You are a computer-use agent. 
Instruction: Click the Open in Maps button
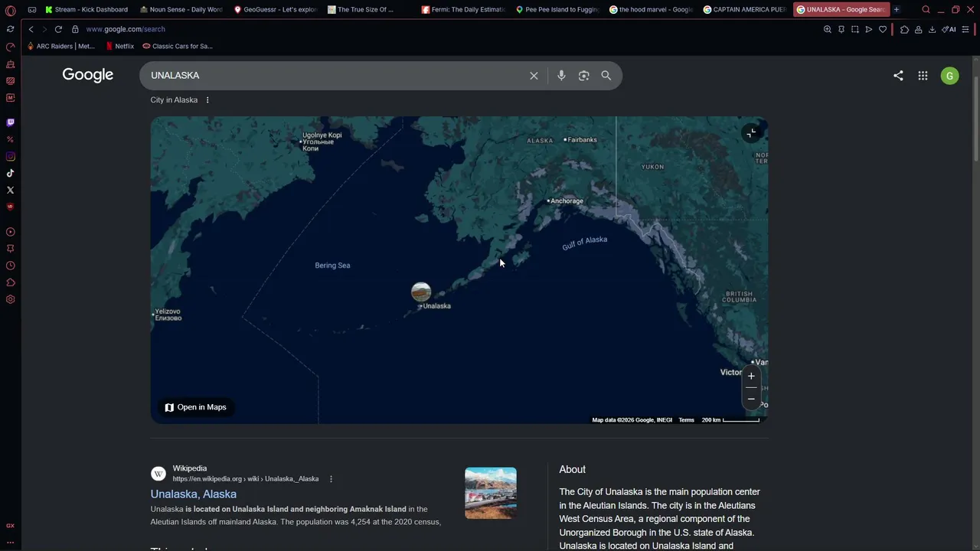click(196, 407)
